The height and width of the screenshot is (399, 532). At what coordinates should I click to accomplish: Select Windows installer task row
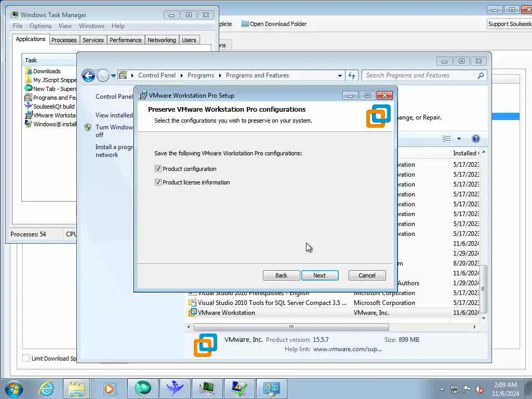(50, 124)
